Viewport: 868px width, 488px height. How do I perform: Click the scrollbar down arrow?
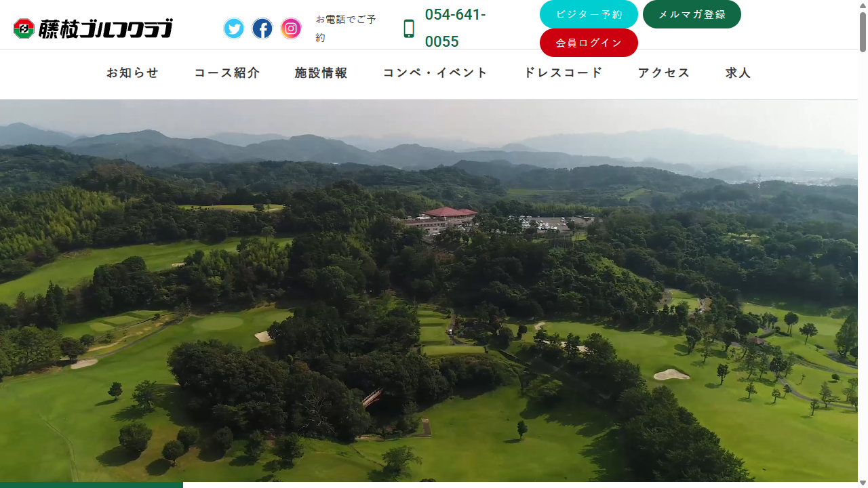(x=863, y=483)
